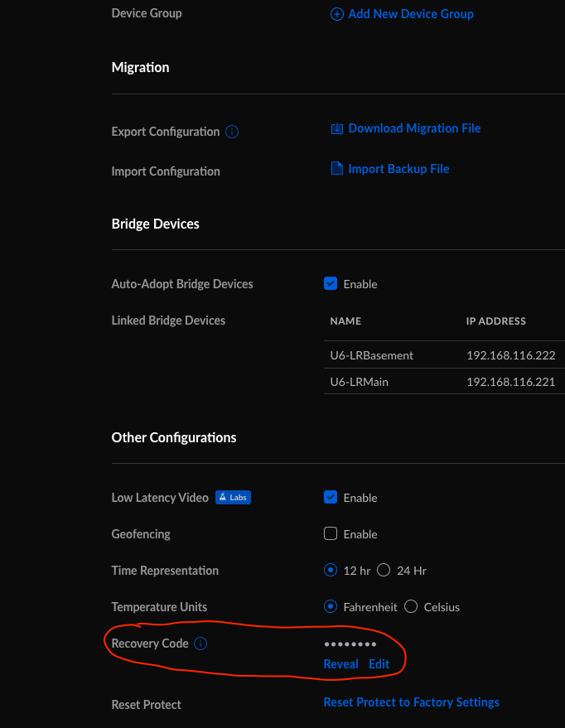Switch temperature units to Celsius
Image resolution: width=565 pixels, height=728 pixels.
coord(411,607)
